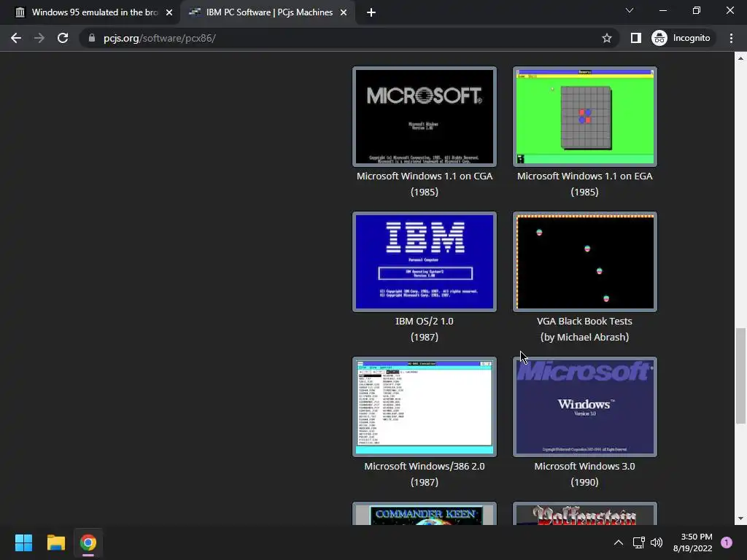Screen dimensions: 747x560
Task: Toggle the browser side panel
Action: pos(635,38)
